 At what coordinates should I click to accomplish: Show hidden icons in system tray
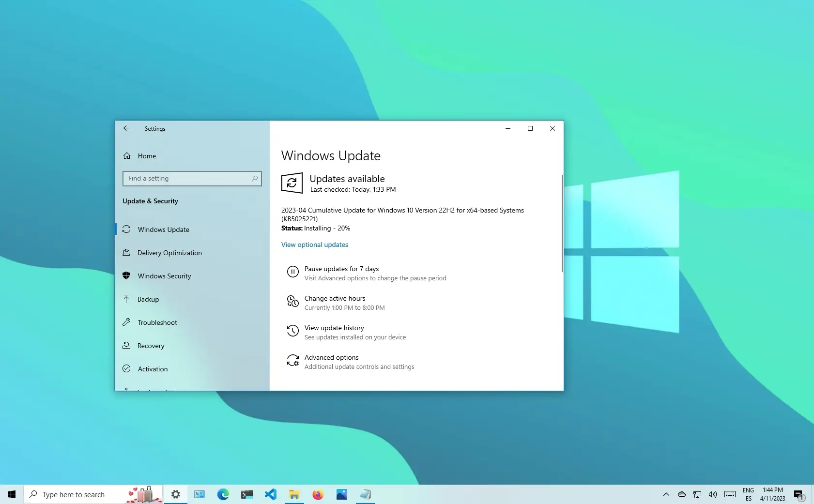click(x=666, y=494)
